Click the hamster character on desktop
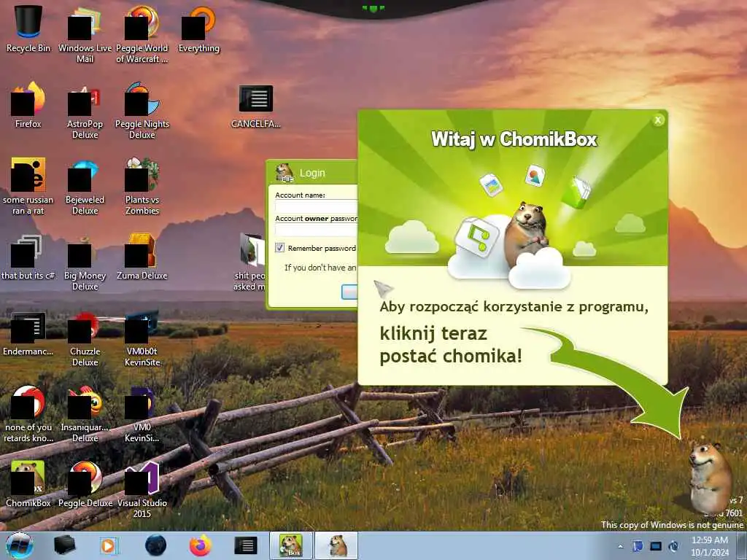Image resolution: width=747 pixels, height=560 pixels. click(x=709, y=477)
